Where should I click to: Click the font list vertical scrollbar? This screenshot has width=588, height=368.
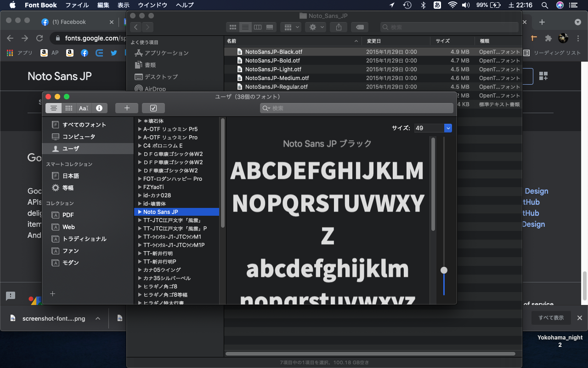point(223,172)
